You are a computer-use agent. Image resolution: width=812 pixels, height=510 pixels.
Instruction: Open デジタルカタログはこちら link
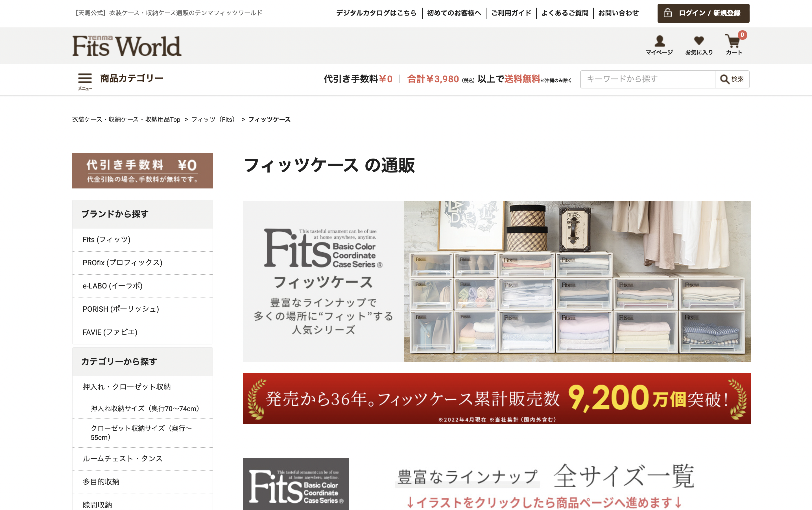click(x=376, y=13)
